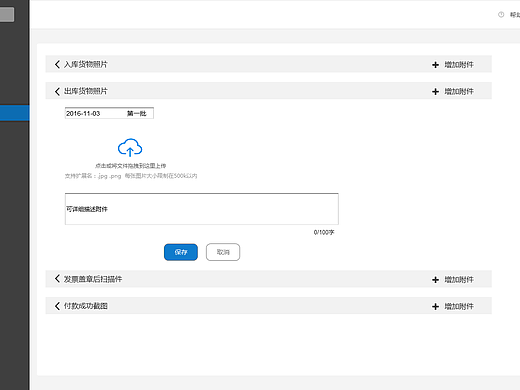Click the gray button at sidebar top
This screenshot has height=390, width=520.
[7, 15]
